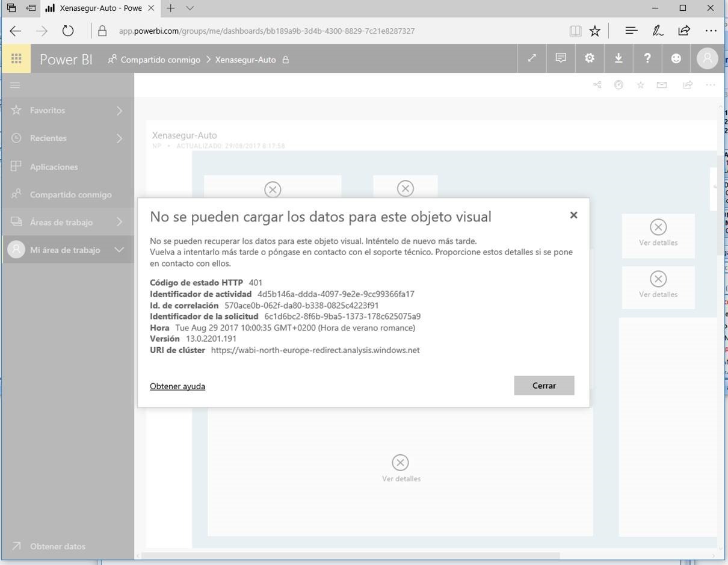This screenshot has width=728, height=565.
Task: Mark the dashboard as favorite with the star icon
Action: (641, 85)
